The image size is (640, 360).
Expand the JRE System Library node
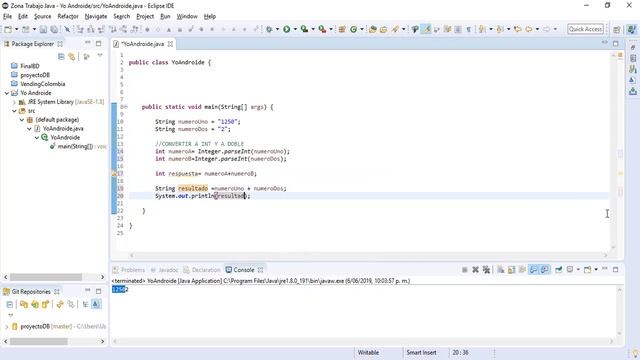pos(14,102)
